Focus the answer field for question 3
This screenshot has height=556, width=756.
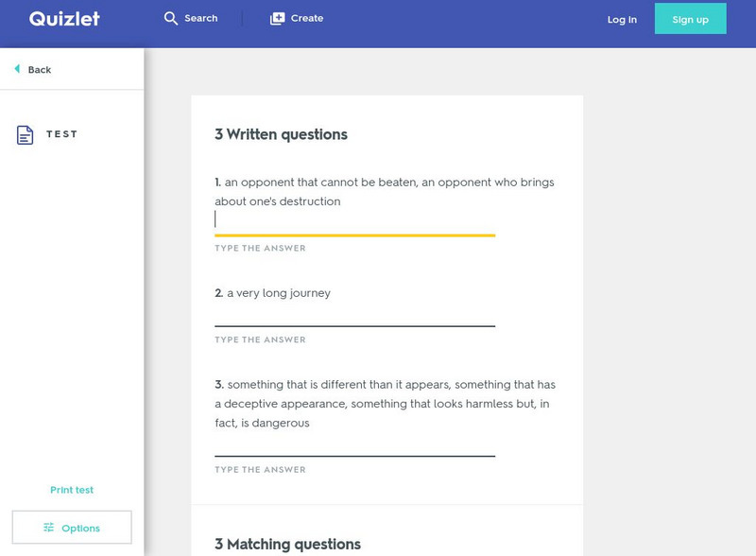tap(354, 445)
